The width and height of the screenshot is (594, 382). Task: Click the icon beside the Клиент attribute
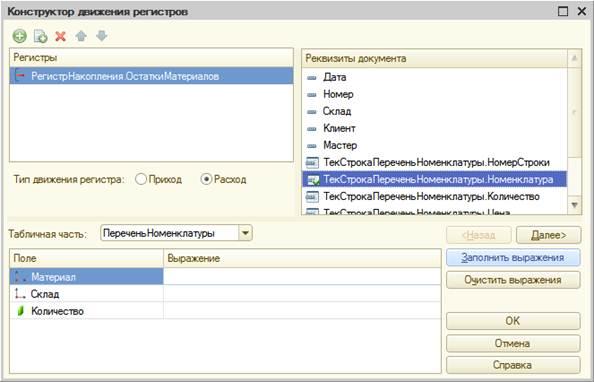click(x=312, y=129)
